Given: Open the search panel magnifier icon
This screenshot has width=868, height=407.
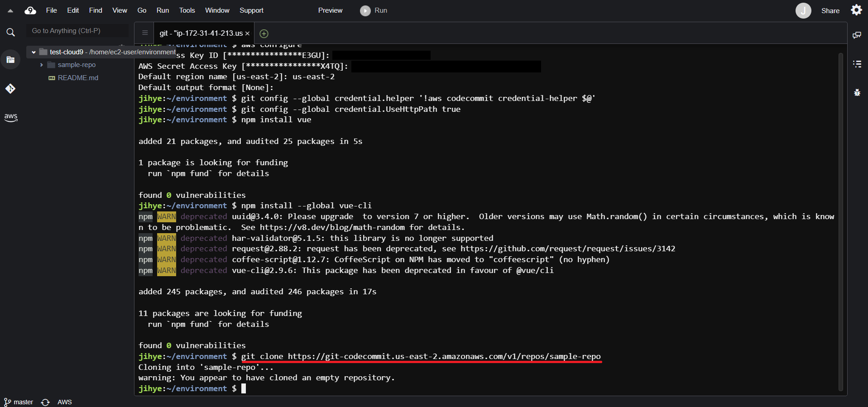Looking at the screenshot, I should tap(10, 32).
